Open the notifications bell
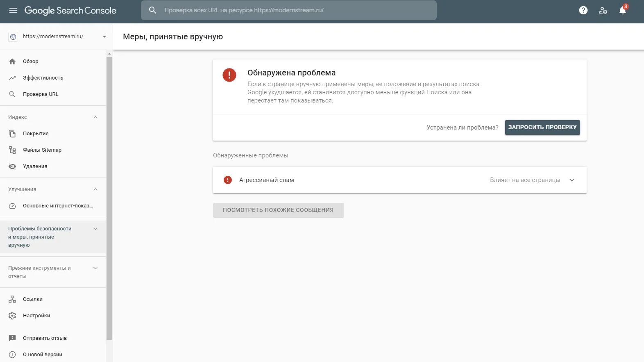 [x=623, y=10]
